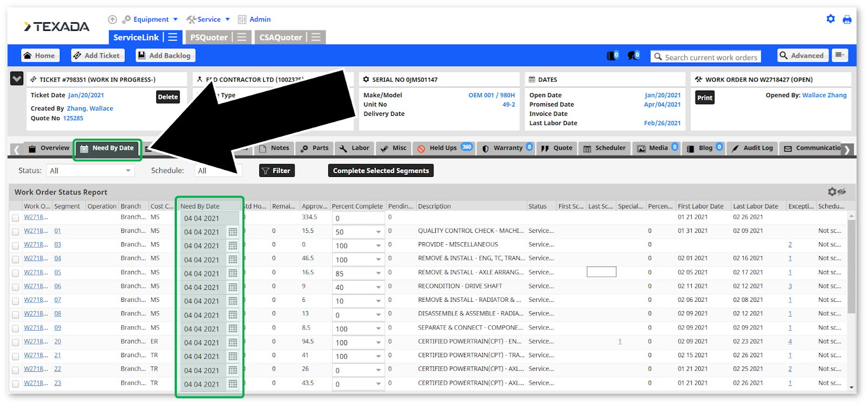
Task: Open chat messages icon in blue bar
Action: pos(634,55)
